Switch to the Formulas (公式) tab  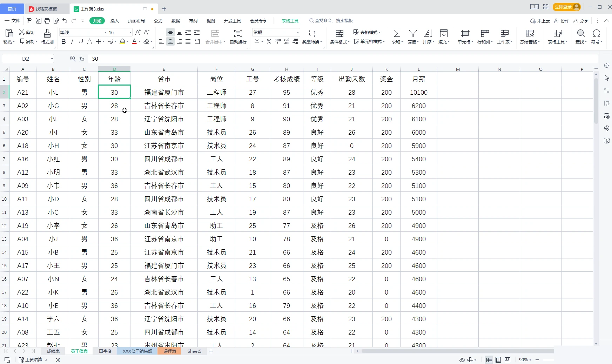click(158, 21)
